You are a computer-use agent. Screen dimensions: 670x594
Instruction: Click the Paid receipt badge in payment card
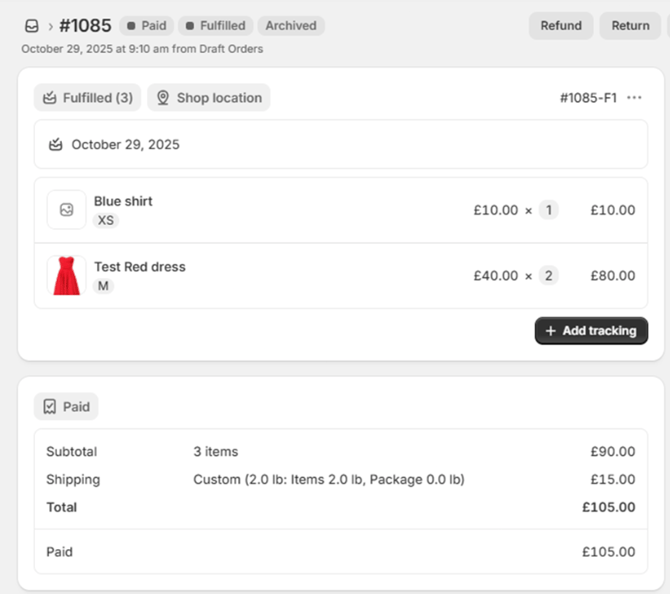pos(66,406)
